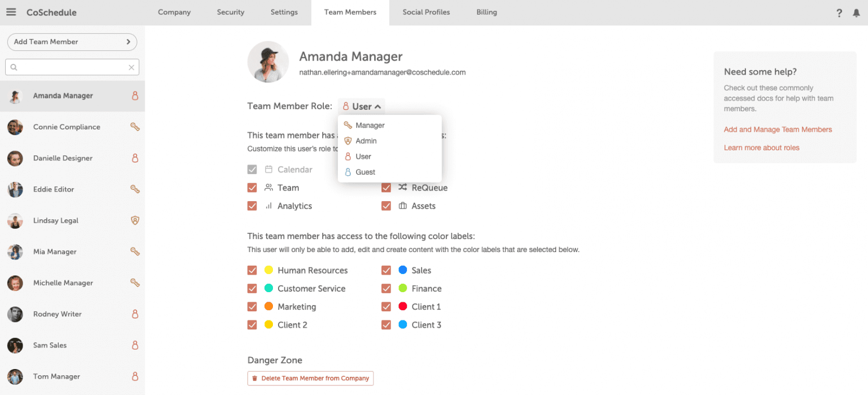Click Lindsay Legal's admin shield icon
This screenshot has height=395, width=868.
tap(135, 220)
